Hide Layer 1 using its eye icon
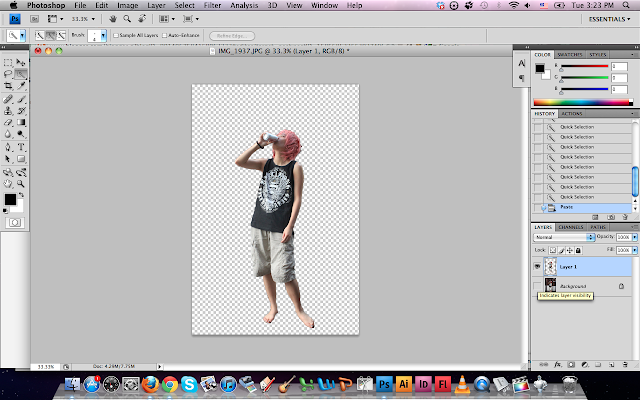Screen dimensions: 640x400 (x=539, y=267)
